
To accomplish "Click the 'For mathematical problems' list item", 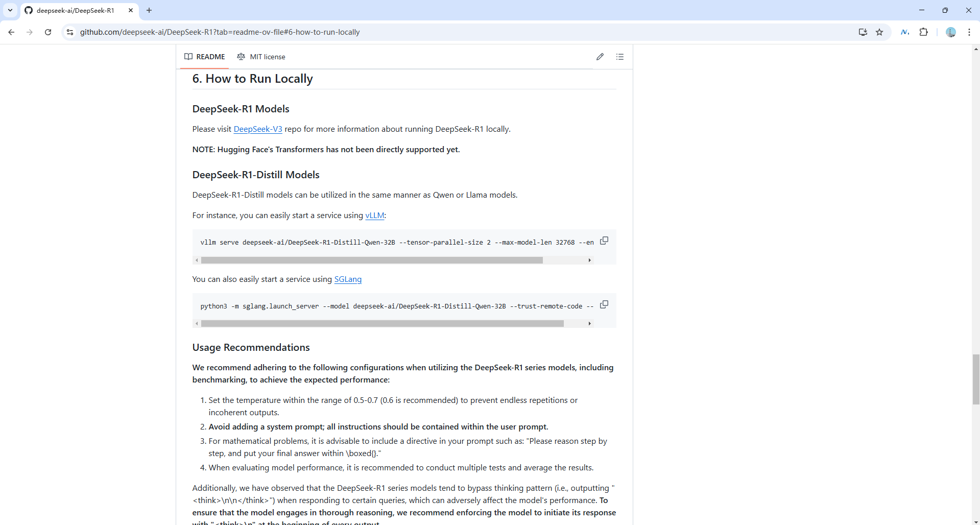I will coord(408,447).
